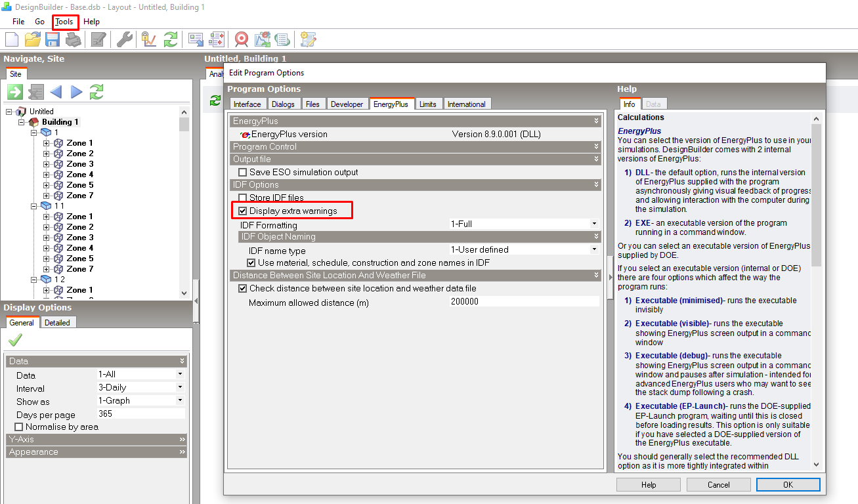Click the house icon beside Building 1
This screenshot has width=858, height=504.
click(34, 122)
